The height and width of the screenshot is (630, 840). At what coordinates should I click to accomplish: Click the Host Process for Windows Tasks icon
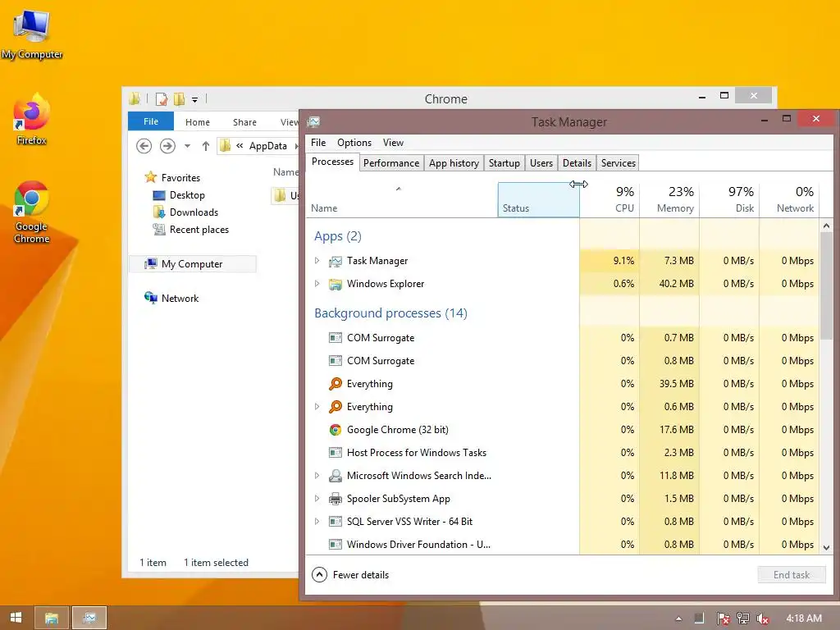336,453
